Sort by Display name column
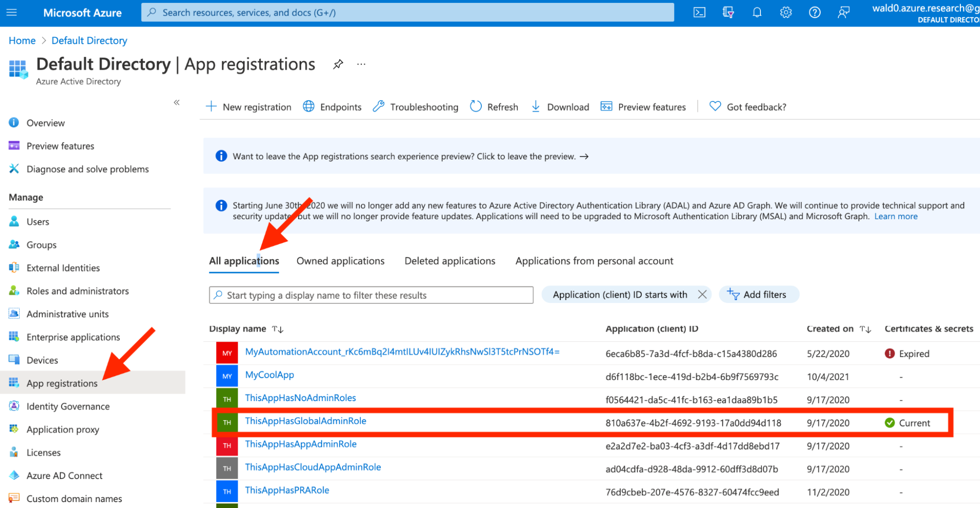Image resolution: width=980 pixels, height=508 pixels. [278, 329]
